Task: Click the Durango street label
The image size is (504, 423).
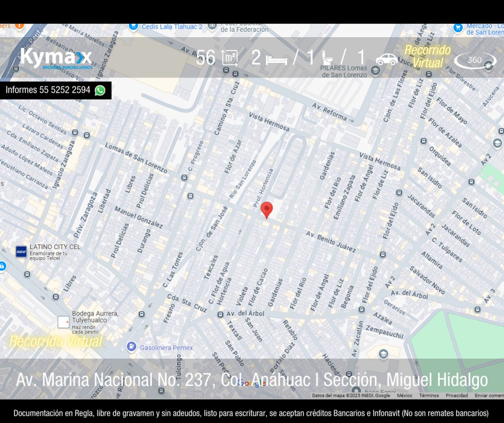Action: pos(144,241)
